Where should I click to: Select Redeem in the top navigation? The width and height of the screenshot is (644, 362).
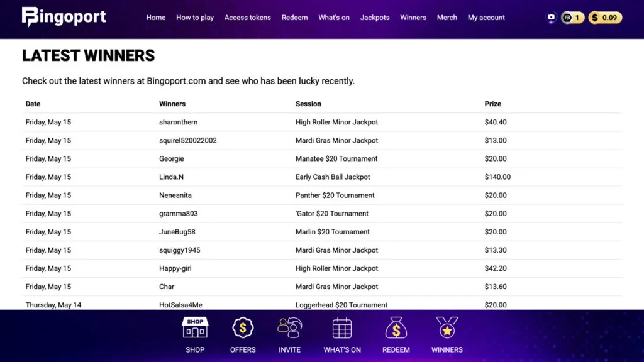(x=294, y=18)
